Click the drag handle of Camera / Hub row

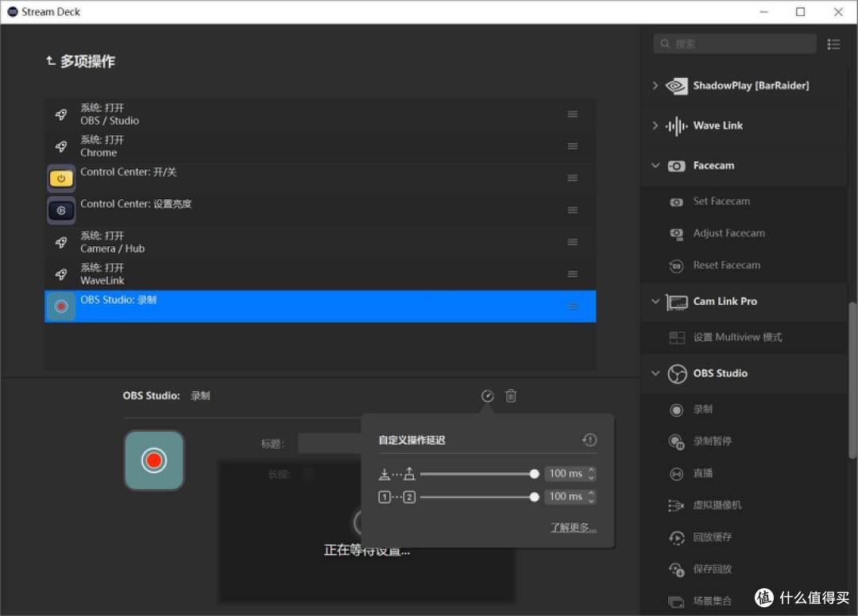[x=572, y=242]
